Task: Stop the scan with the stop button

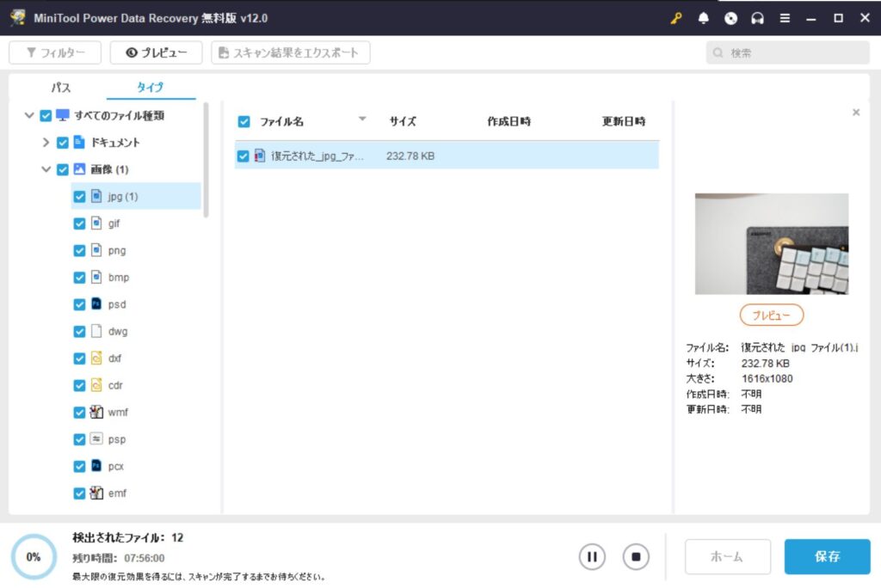Action: pos(636,556)
